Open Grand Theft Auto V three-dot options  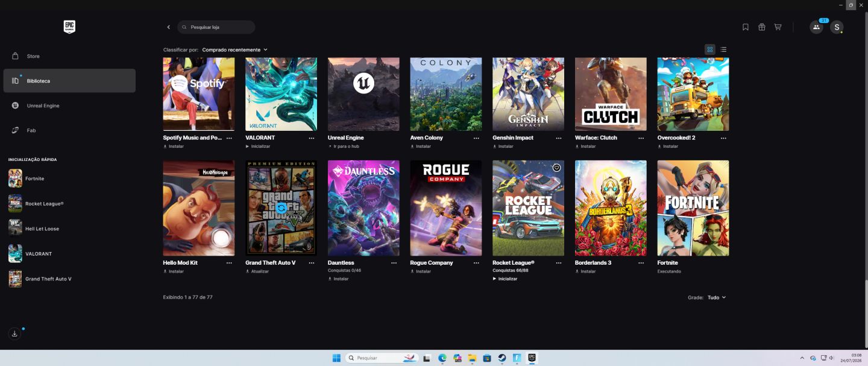click(312, 263)
